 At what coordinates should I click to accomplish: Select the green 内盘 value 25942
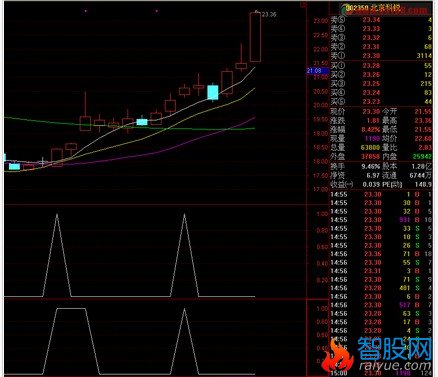[x=422, y=157]
